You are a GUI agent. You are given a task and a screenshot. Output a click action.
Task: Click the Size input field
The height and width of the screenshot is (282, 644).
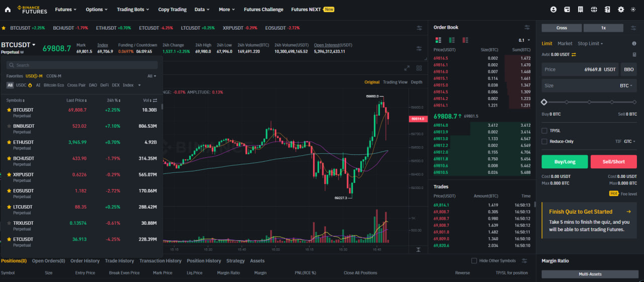click(x=589, y=85)
